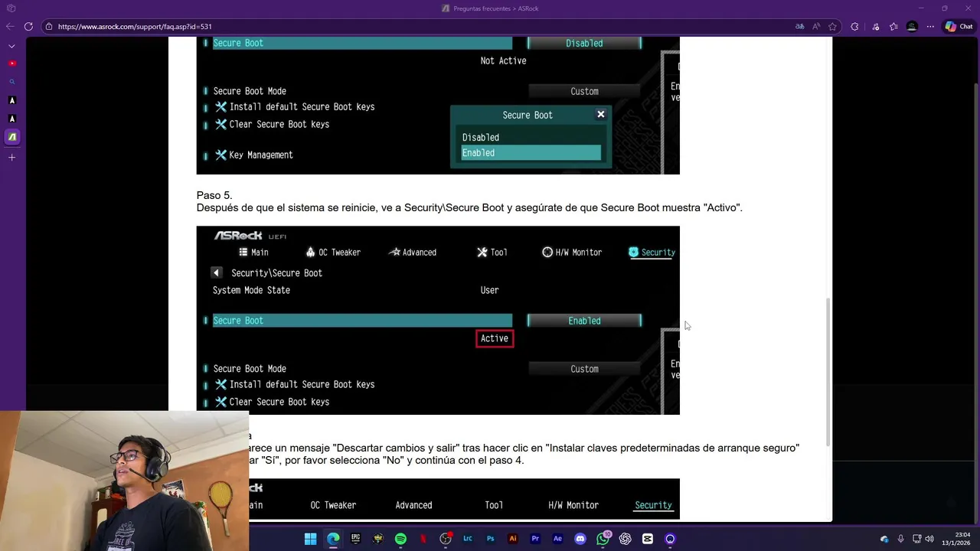
Task: View site info via lock icon
Action: click(x=49, y=26)
